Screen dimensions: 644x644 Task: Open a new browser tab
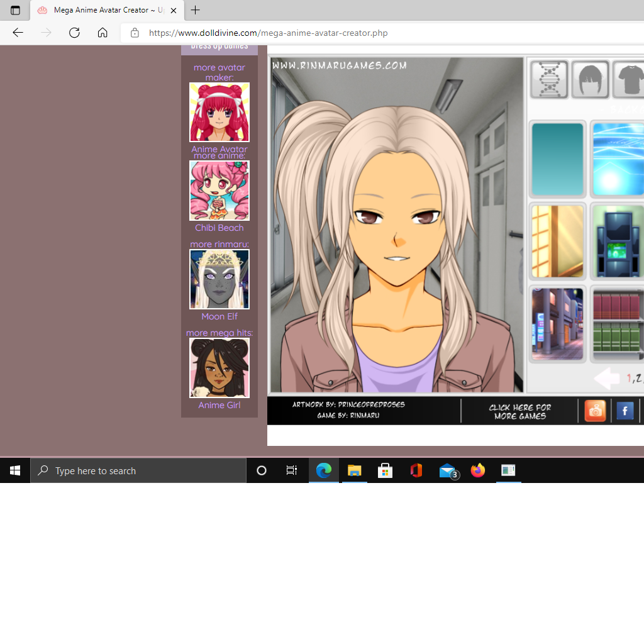click(x=196, y=10)
